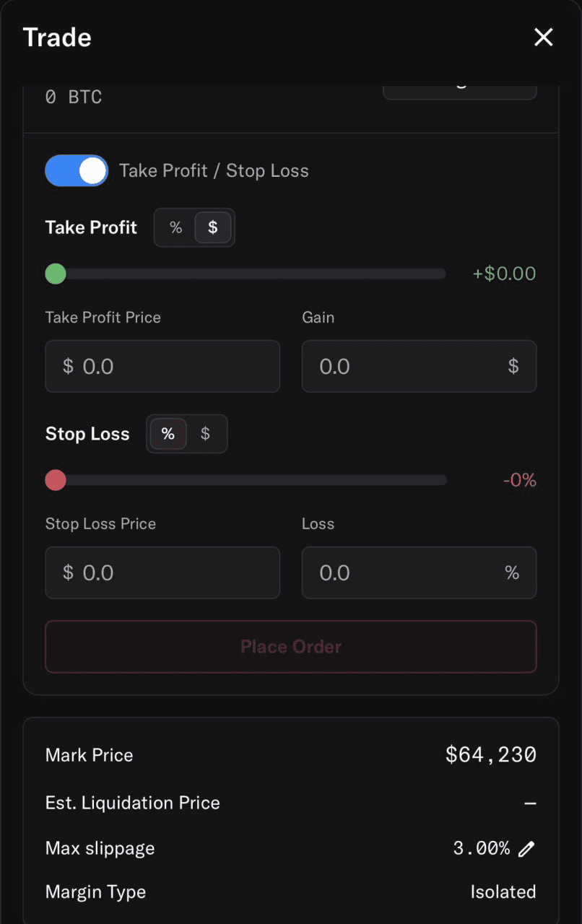Click the 3.00% max slippage value
This screenshot has height=924, width=582.
[x=481, y=848]
